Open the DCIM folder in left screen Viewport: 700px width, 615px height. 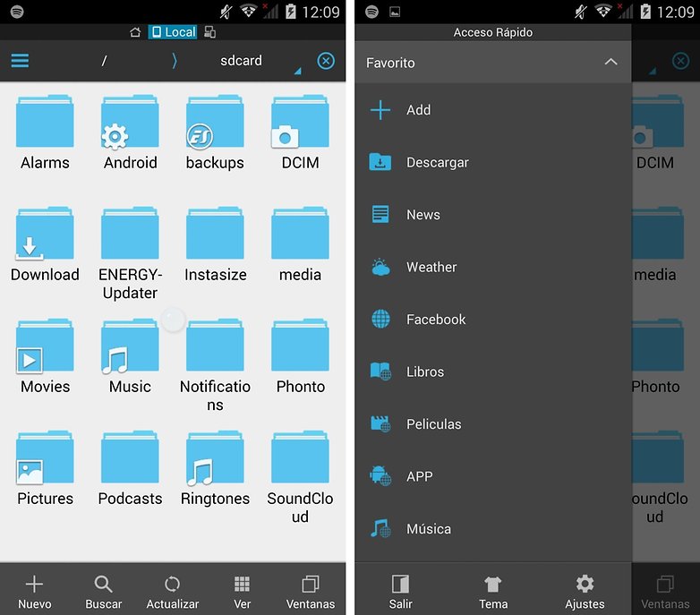click(300, 132)
